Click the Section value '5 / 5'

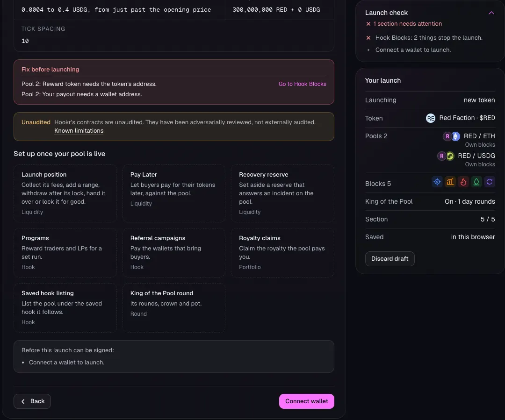click(488, 219)
